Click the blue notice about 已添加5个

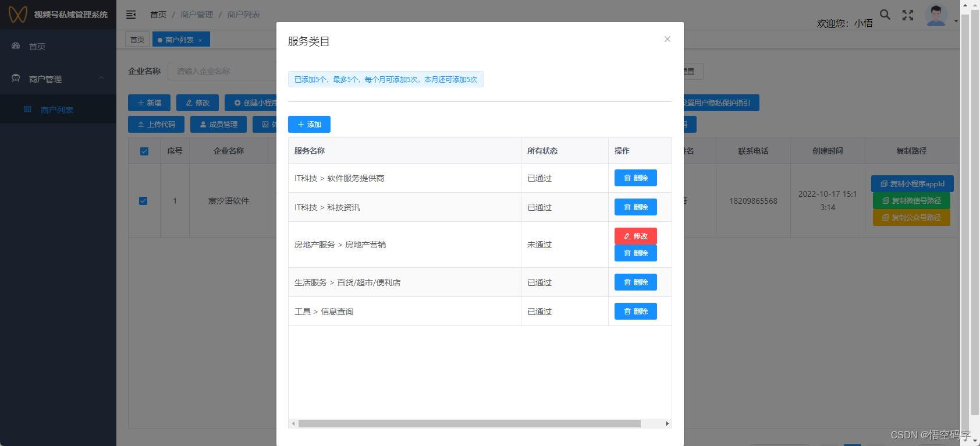pyautogui.click(x=386, y=79)
